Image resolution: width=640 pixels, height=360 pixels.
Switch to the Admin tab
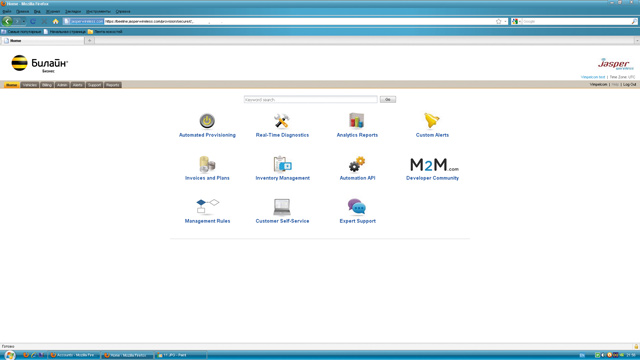point(62,85)
